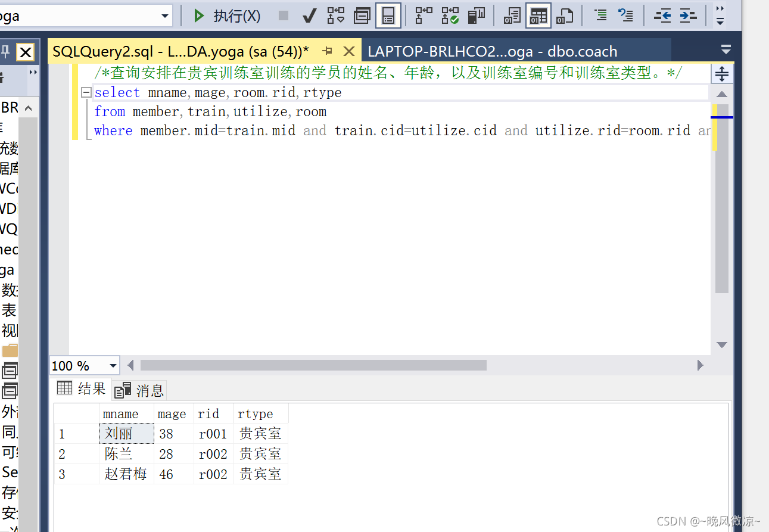Click the from clause line in editor
The image size is (769, 532).
[x=210, y=112]
